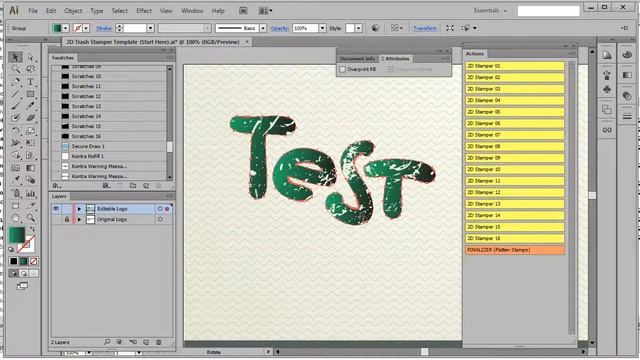Screen dimensions: 640x360
Task: Select the Pencil tool
Action: pos(31,106)
